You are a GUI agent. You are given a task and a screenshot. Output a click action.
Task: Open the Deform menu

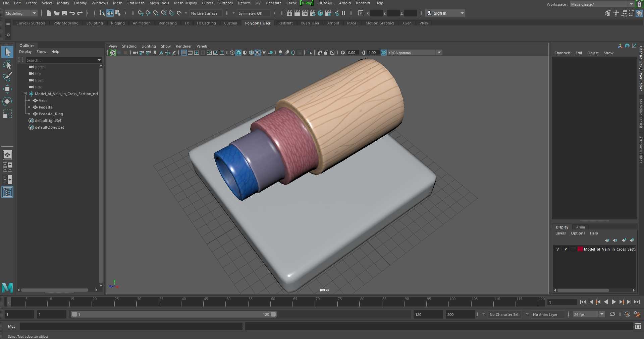point(244,3)
